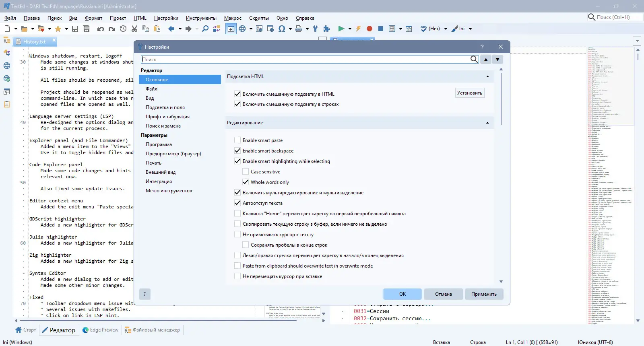Open the printer dropdown arrow
The image size is (644, 346).
(307, 29)
